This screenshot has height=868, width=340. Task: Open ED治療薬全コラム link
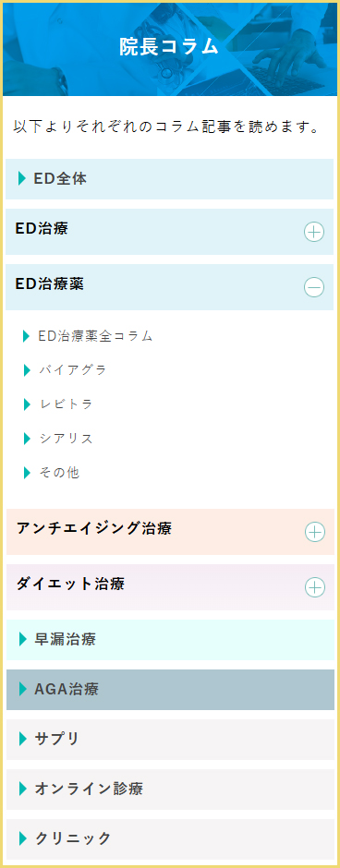(x=95, y=336)
